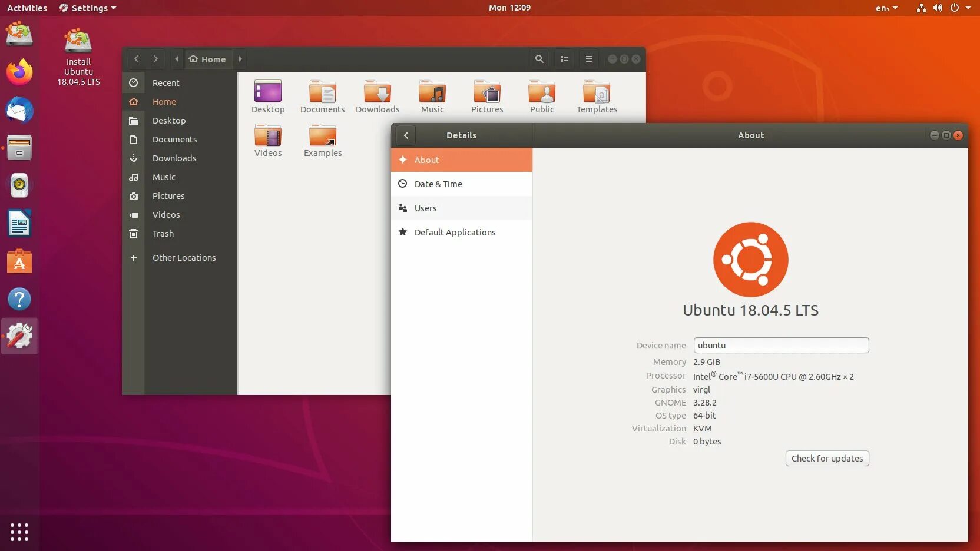This screenshot has height=551, width=980.
Task: Open the Downloads folder icon
Action: (378, 92)
